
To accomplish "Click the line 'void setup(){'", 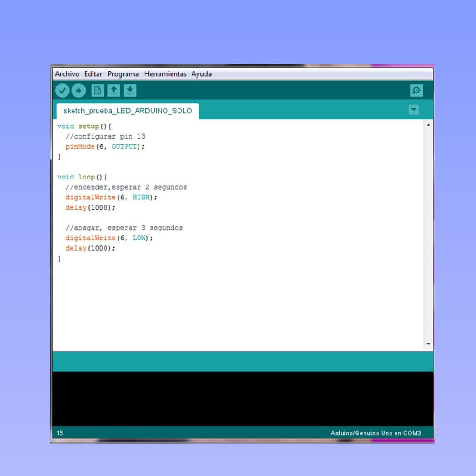I will pyautogui.click(x=85, y=126).
